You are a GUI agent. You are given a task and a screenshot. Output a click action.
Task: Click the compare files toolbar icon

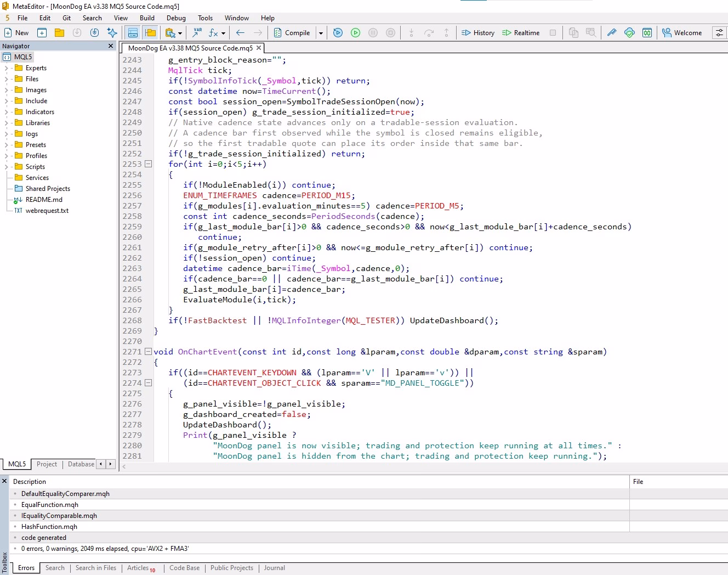[574, 33]
